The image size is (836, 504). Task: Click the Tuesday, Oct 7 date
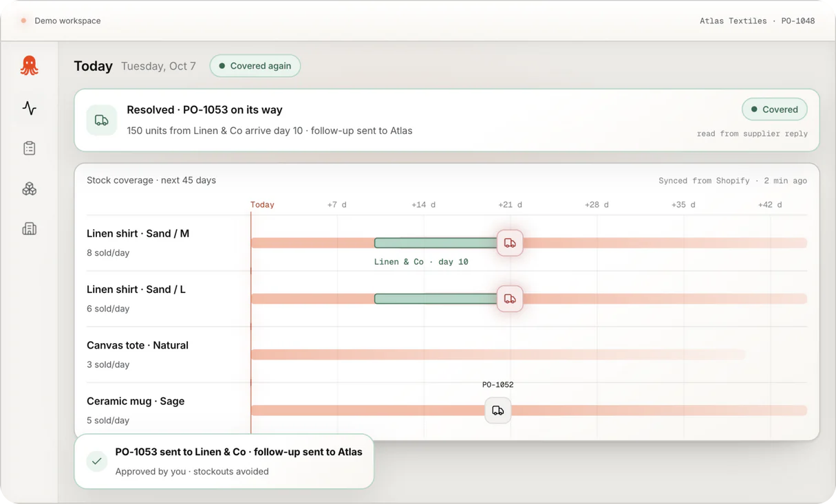click(x=158, y=66)
